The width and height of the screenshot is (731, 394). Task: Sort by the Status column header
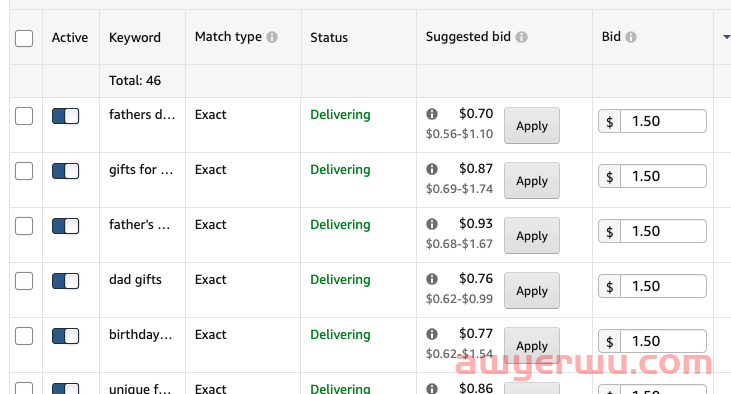(329, 37)
